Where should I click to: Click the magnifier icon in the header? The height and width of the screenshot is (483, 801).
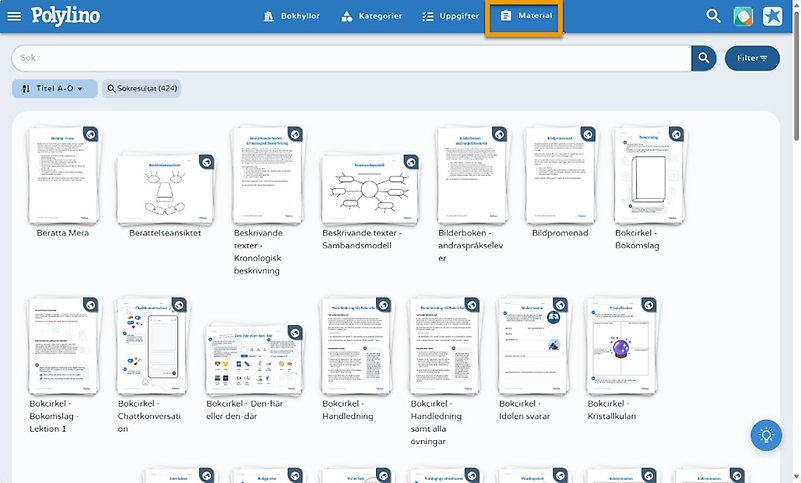713,16
